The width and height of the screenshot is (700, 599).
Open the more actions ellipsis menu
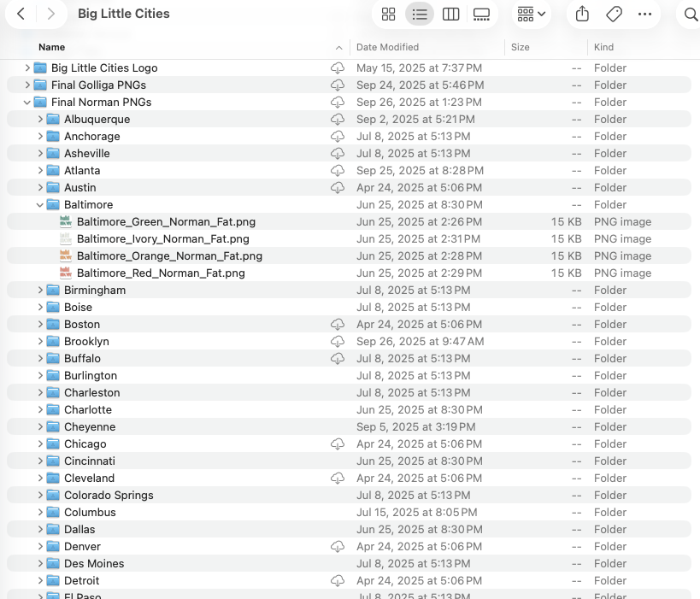point(644,14)
